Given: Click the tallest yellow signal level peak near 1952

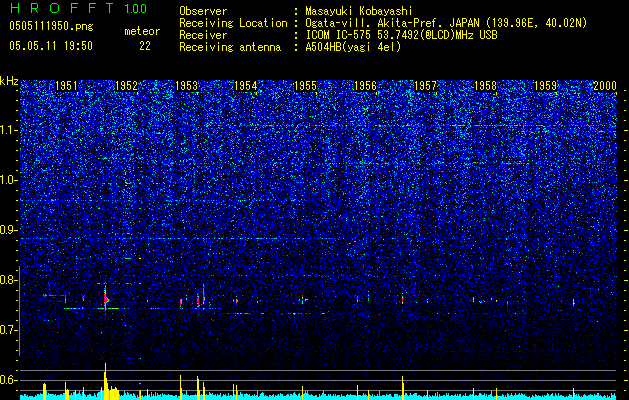Looking at the screenshot, I should click(106, 381).
